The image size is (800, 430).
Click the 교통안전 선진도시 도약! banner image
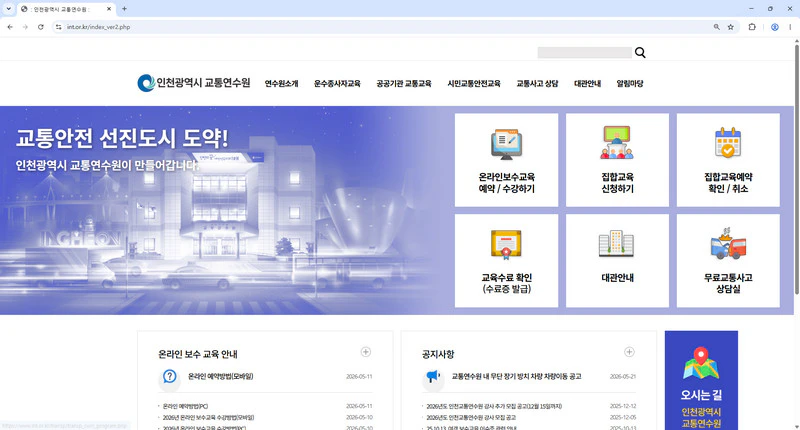click(219, 210)
